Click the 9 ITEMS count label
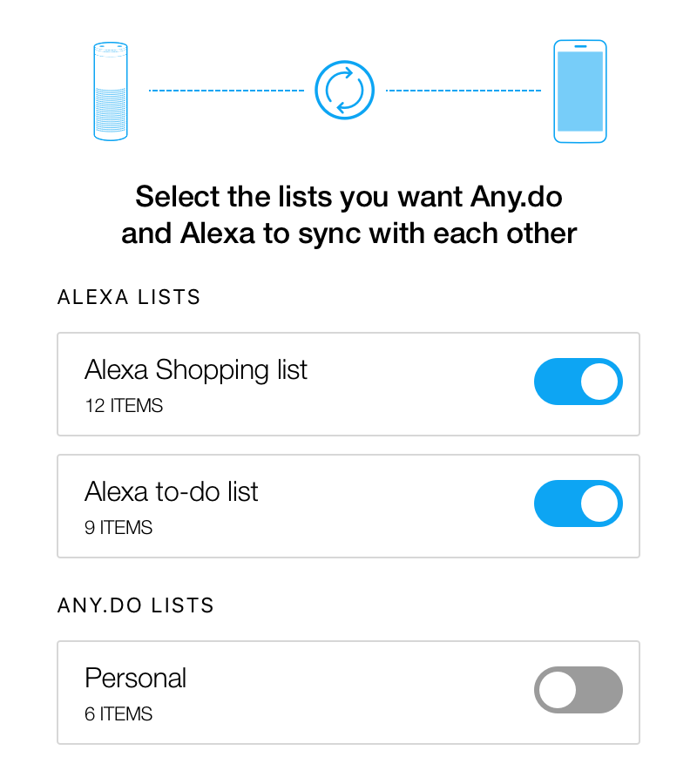 click(x=118, y=527)
